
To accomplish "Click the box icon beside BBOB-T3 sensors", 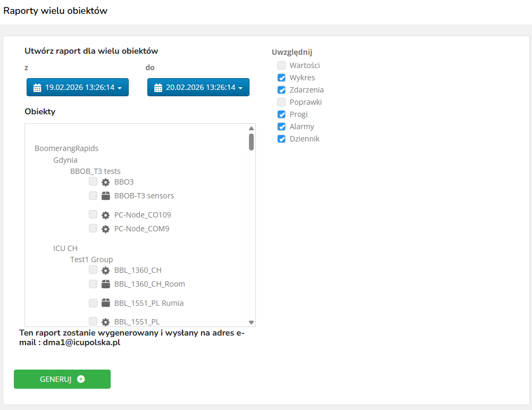I will [x=105, y=196].
